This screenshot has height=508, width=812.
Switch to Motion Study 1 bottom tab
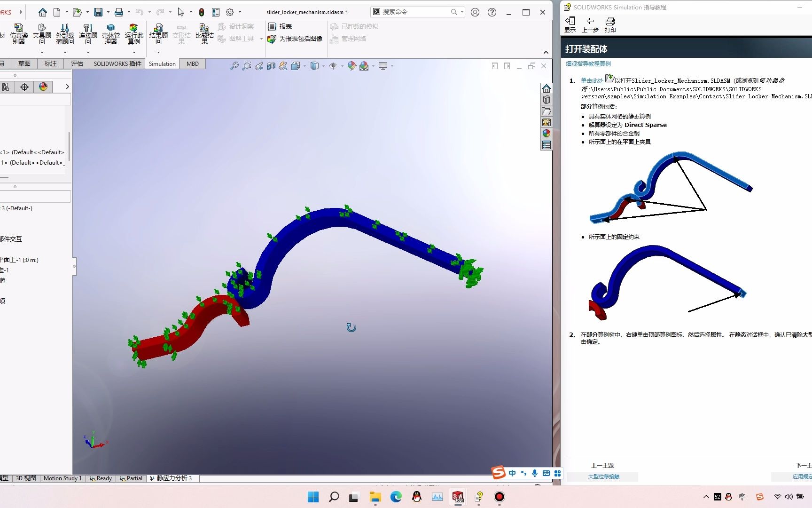click(62, 478)
